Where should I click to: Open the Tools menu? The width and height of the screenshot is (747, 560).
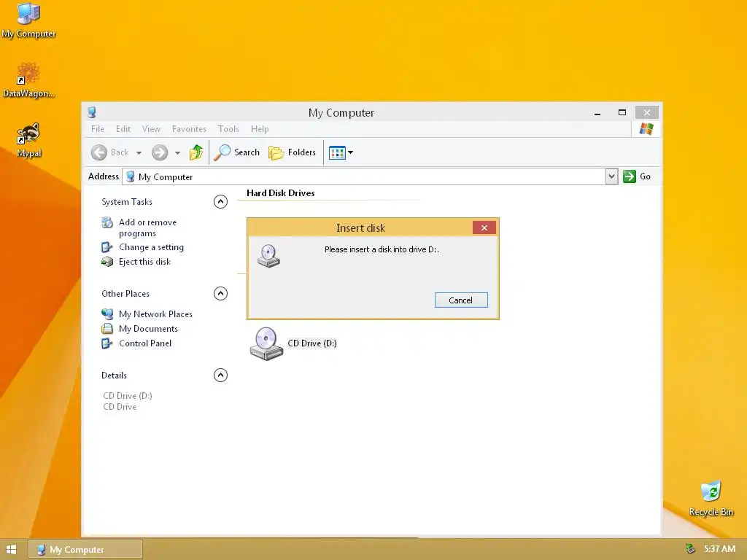tap(228, 129)
